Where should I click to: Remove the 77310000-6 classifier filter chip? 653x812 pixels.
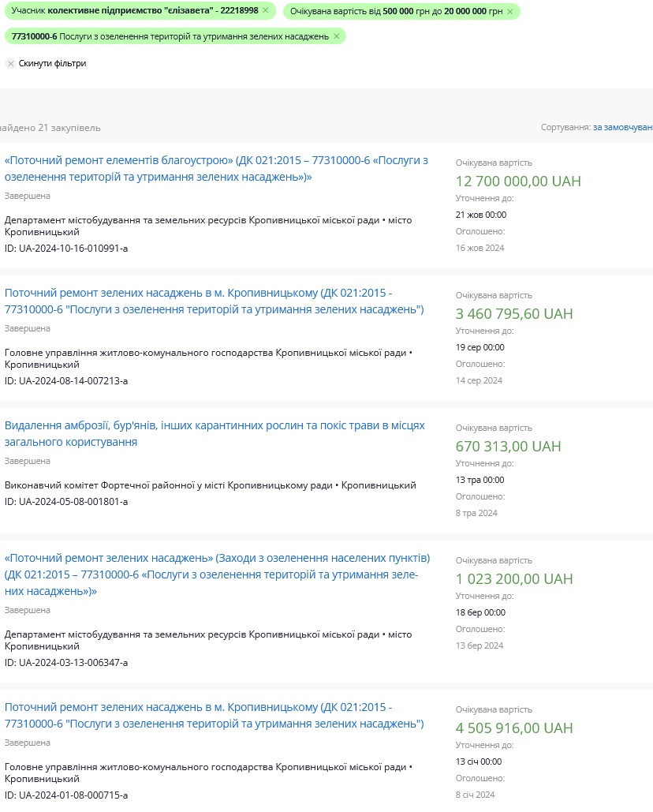[336, 36]
